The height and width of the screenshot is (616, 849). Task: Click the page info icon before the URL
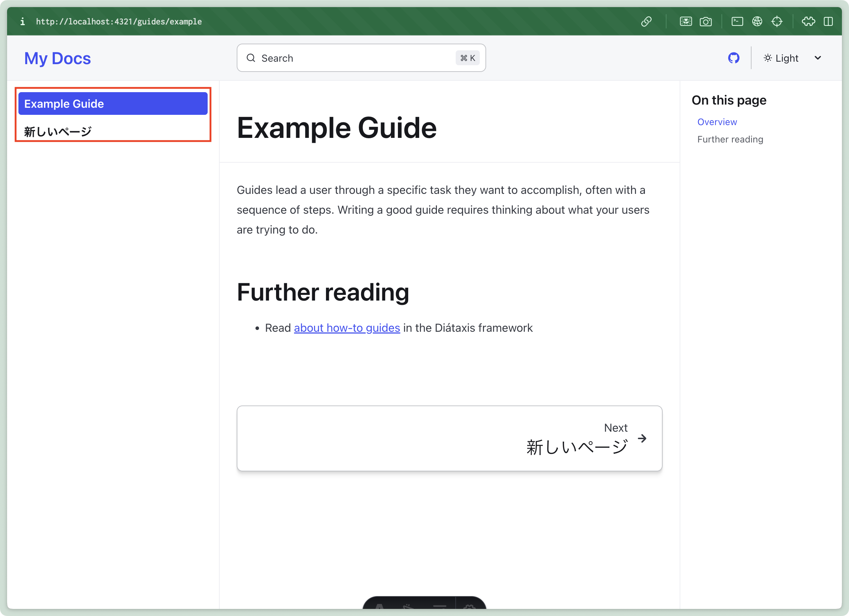[x=22, y=21]
